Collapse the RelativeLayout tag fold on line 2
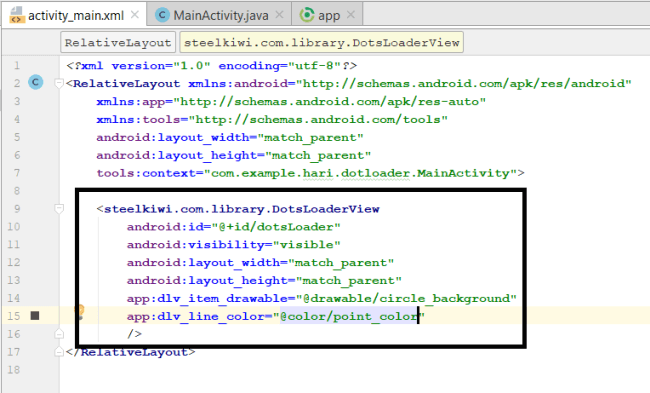The height and width of the screenshot is (393, 650). click(59, 83)
